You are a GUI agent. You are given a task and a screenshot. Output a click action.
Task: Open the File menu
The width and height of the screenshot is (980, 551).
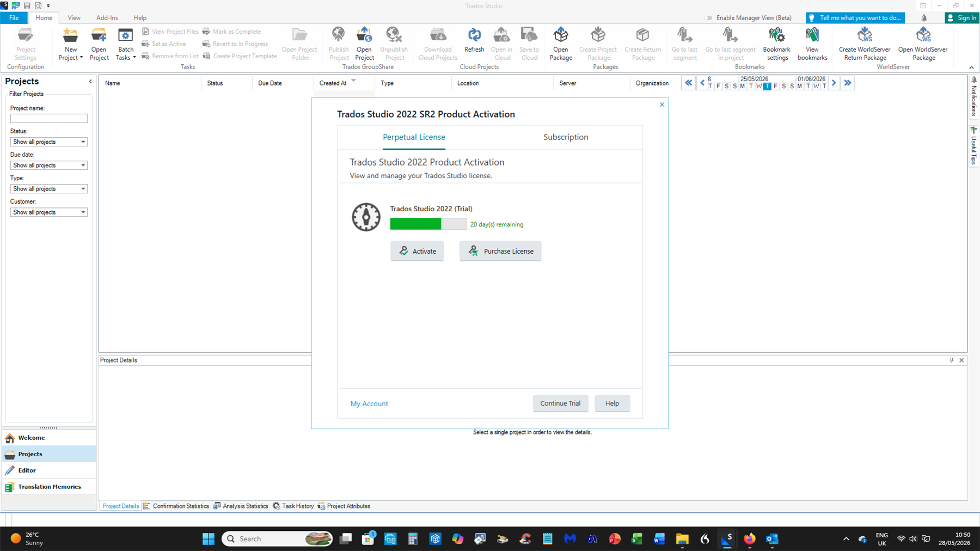coord(14,18)
